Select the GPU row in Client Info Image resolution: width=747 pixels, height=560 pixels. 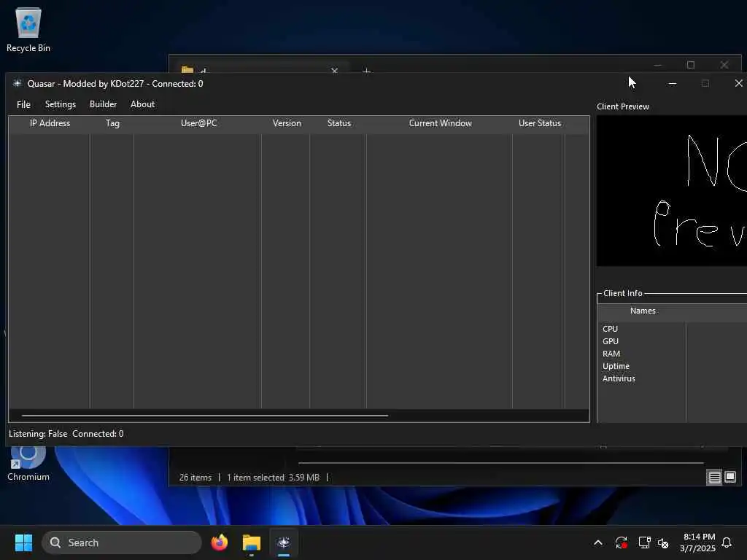click(611, 341)
